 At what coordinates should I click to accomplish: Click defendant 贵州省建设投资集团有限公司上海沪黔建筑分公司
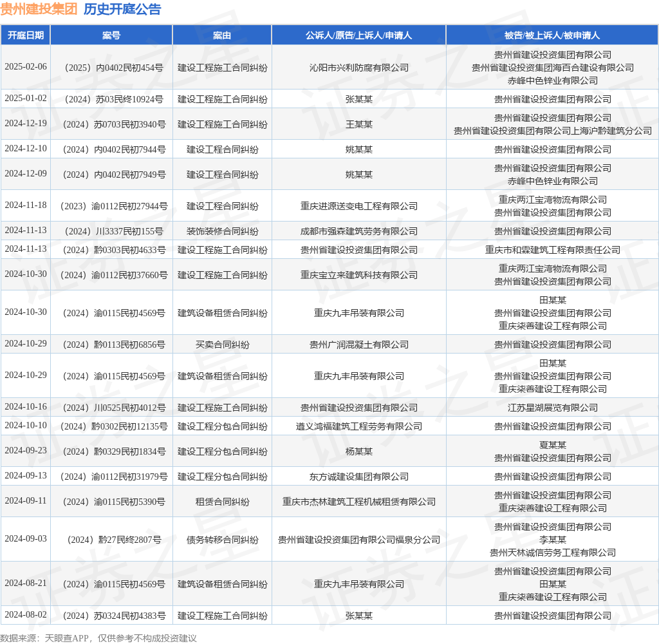[552, 131]
